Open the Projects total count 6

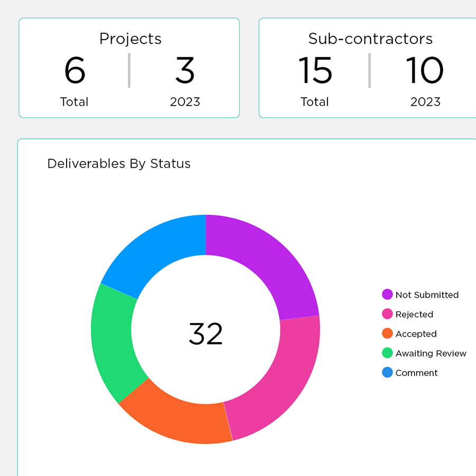[75, 70]
